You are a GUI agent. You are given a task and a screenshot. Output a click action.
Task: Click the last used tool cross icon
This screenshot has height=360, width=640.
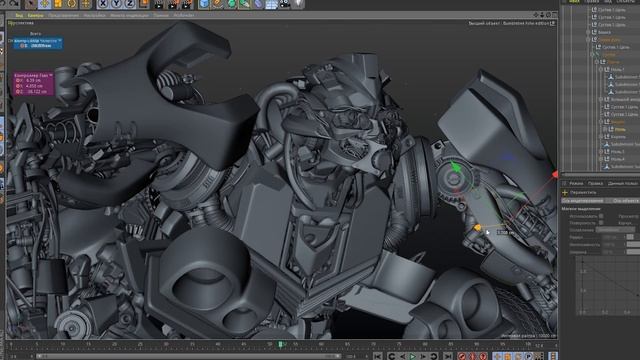coord(86,4)
